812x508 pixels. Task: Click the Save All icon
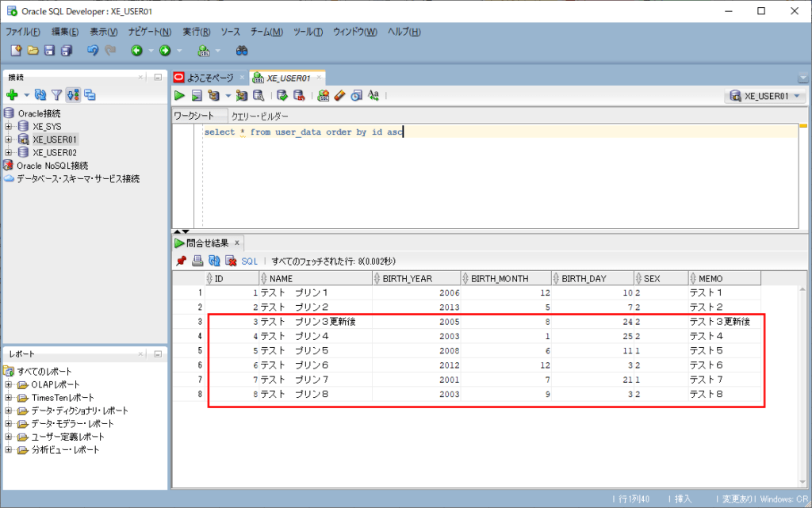point(67,51)
